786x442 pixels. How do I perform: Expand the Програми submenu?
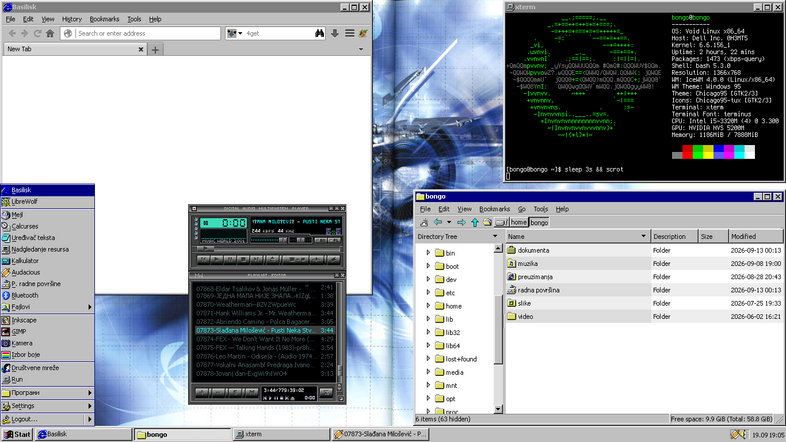(47, 392)
